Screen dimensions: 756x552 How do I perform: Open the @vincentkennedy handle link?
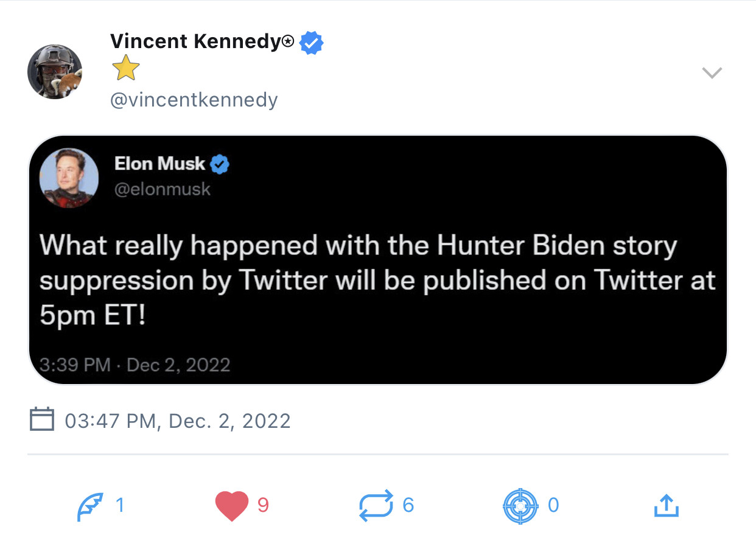pyautogui.click(x=194, y=99)
